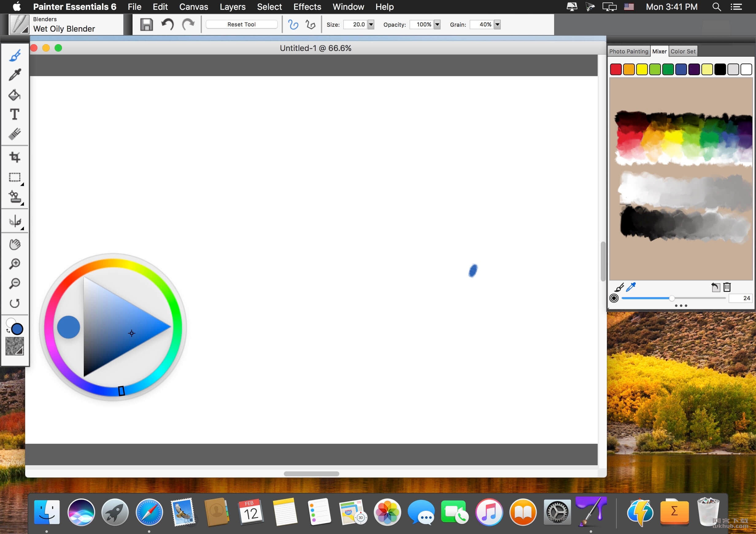Open the Help menu
Viewport: 756px width, 534px height.
click(x=384, y=6)
